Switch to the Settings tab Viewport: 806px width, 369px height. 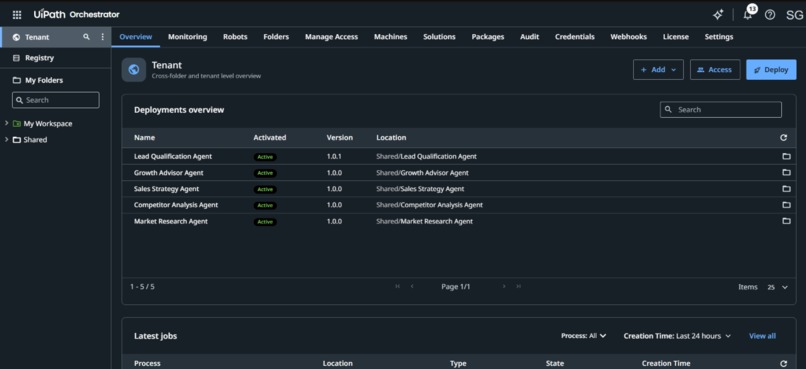pyautogui.click(x=719, y=37)
